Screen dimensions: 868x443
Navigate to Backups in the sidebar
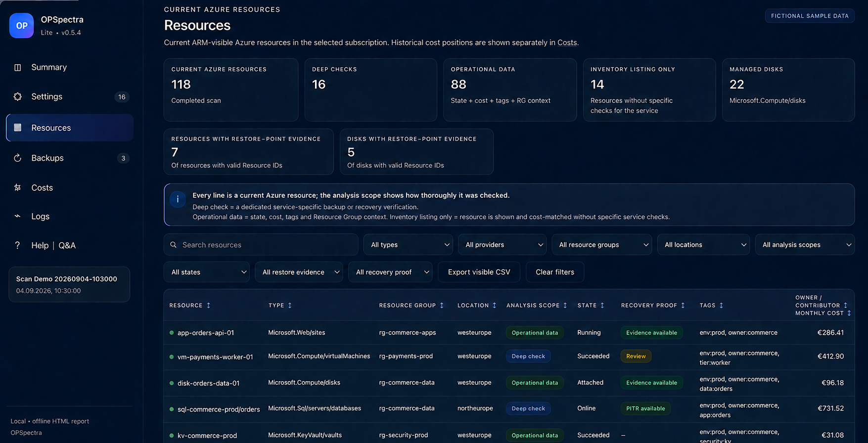pos(70,158)
